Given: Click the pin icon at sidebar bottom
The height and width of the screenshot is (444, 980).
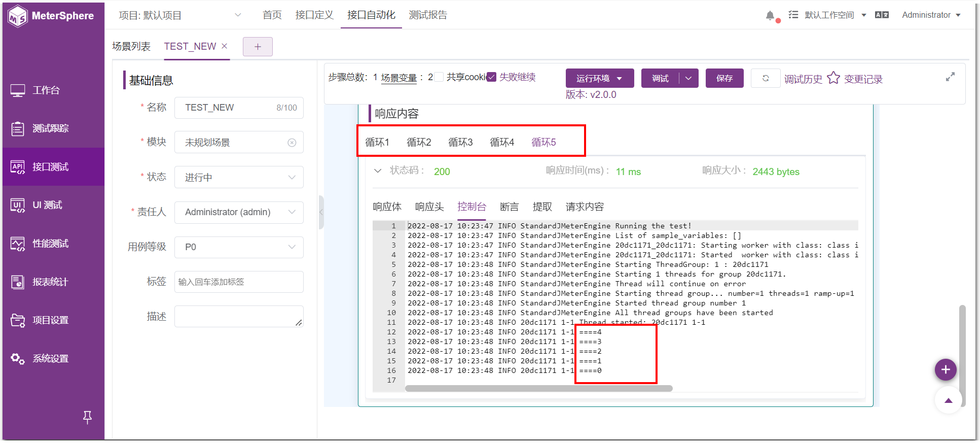Looking at the screenshot, I should click(x=87, y=417).
